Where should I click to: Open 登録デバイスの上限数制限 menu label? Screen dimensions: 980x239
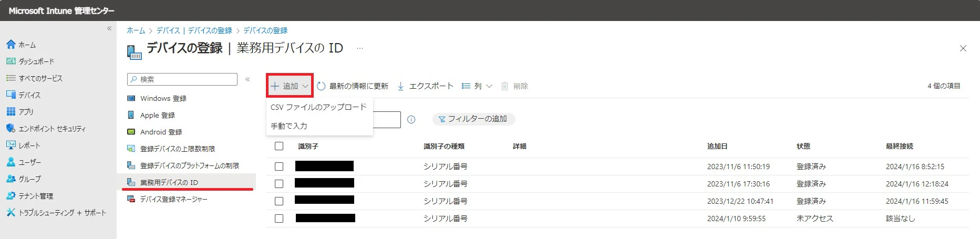coord(178,149)
